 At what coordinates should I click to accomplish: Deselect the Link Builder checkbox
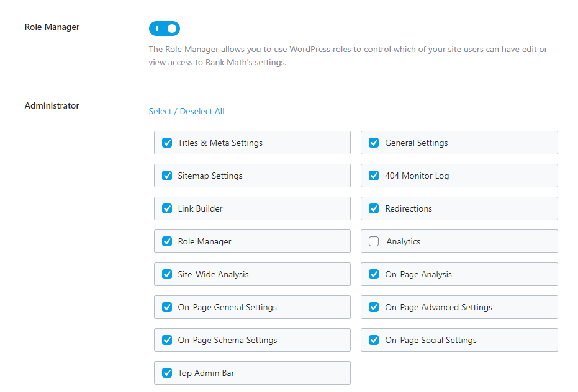167,208
